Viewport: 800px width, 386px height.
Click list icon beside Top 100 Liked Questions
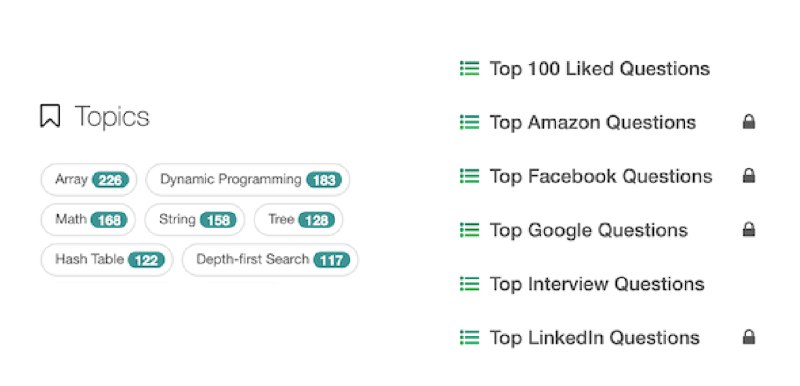(x=469, y=68)
